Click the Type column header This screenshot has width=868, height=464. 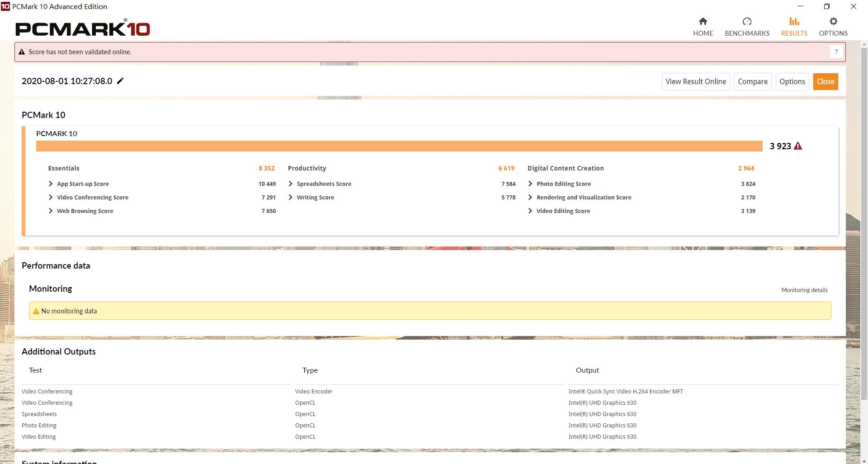310,370
